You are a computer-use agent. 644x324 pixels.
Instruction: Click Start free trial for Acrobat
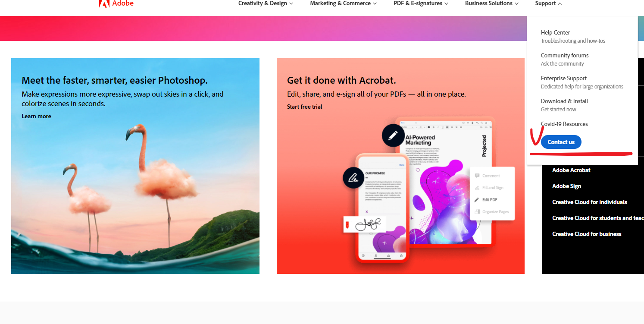coord(304,107)
